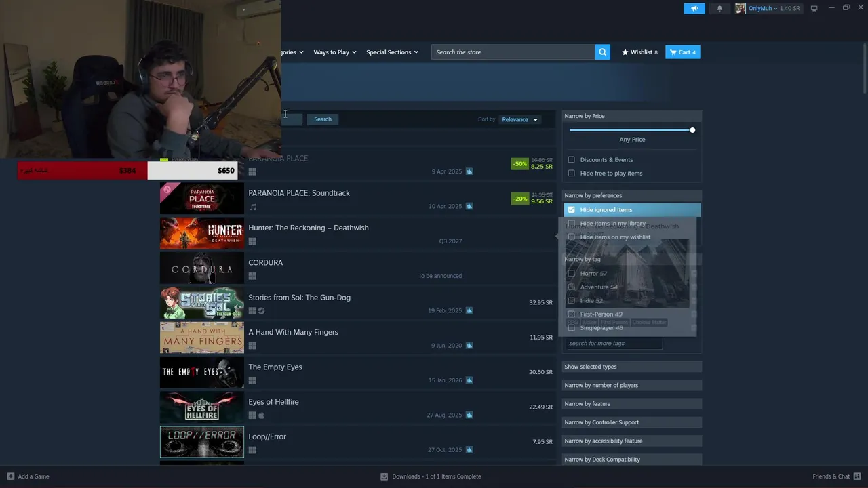Image resolution: width=868 pixels, height=488 pixels.
Task: Click thumbs-up review icon beside 9 Jun, 2020
Action: [469, 345]
